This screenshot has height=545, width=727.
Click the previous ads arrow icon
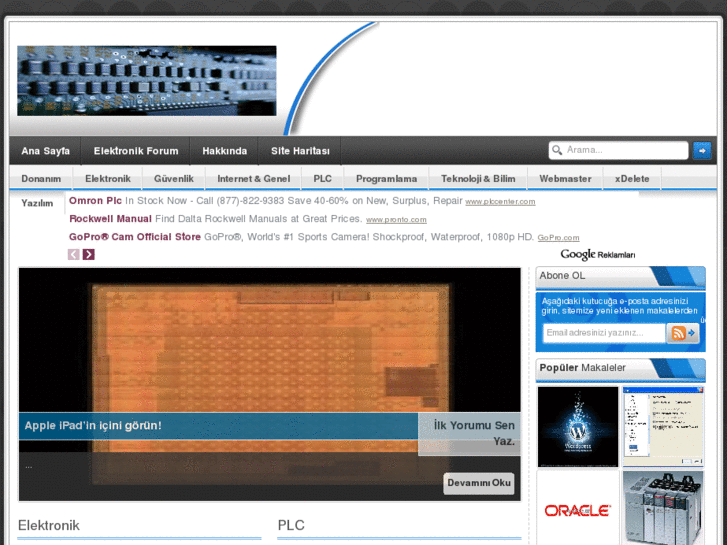pyautogui.click(x=73, y=254)
